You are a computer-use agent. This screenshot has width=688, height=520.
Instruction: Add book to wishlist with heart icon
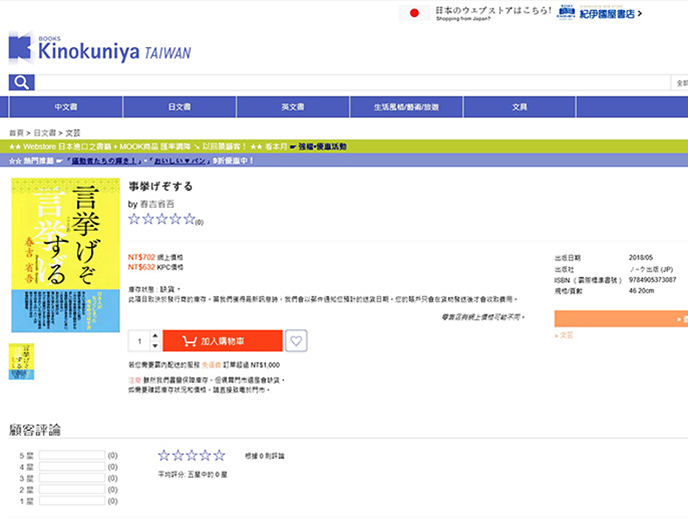coord(296,341)
